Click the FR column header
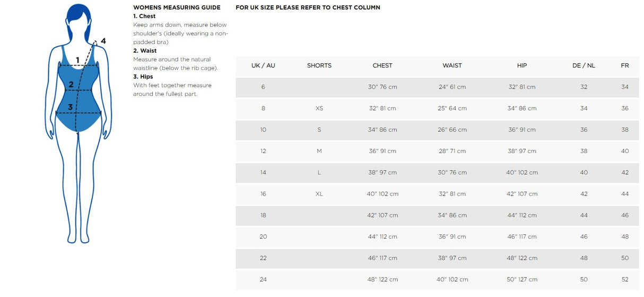 (624, 65)
